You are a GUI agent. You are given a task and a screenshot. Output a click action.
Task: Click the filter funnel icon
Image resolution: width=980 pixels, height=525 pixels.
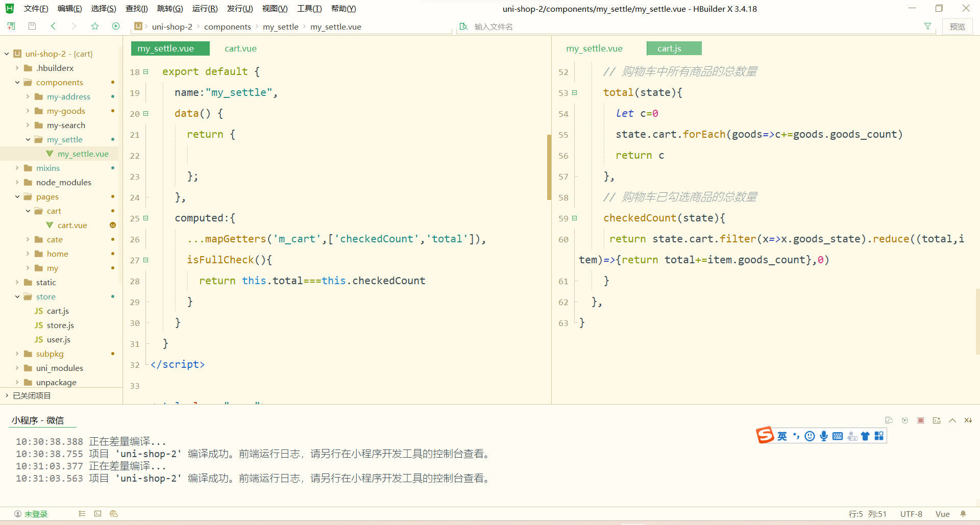click(x=927, y=26)
